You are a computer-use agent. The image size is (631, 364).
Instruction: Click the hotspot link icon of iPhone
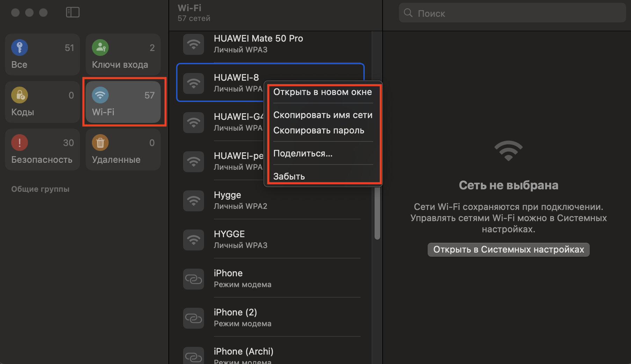[x=194, y=279]
